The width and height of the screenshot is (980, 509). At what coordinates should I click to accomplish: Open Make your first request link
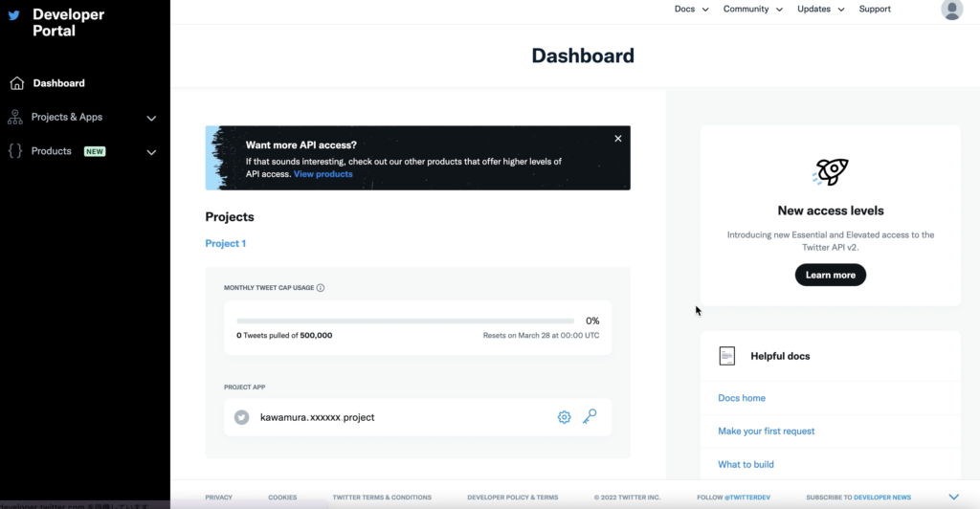coord(767,431)
